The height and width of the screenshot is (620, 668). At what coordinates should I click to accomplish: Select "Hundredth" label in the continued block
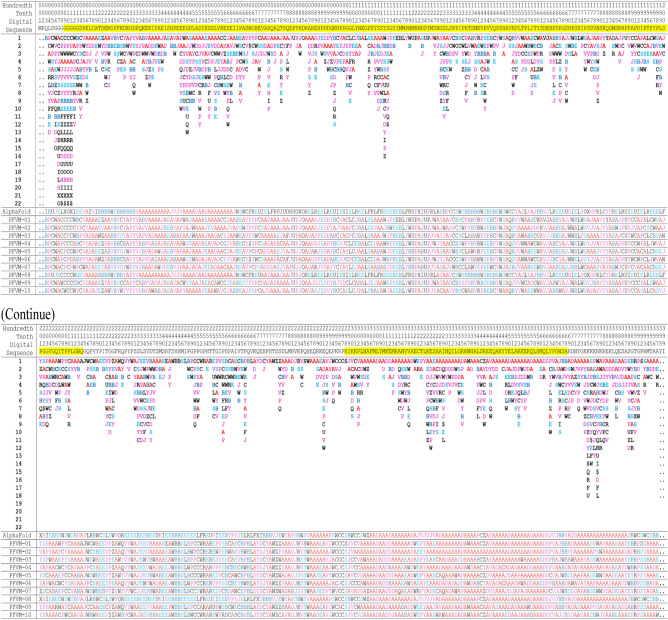pyautogui.click(x=18, y=329)
